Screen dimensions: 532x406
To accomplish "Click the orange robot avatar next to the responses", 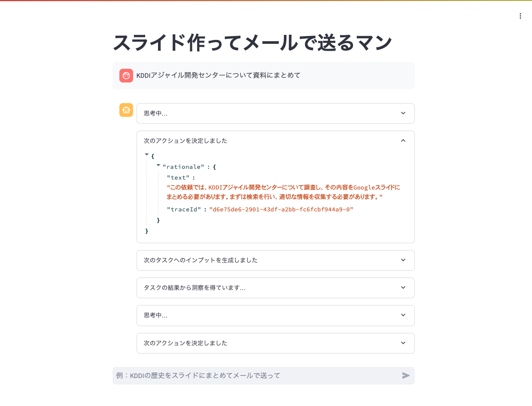I will 126,110.
